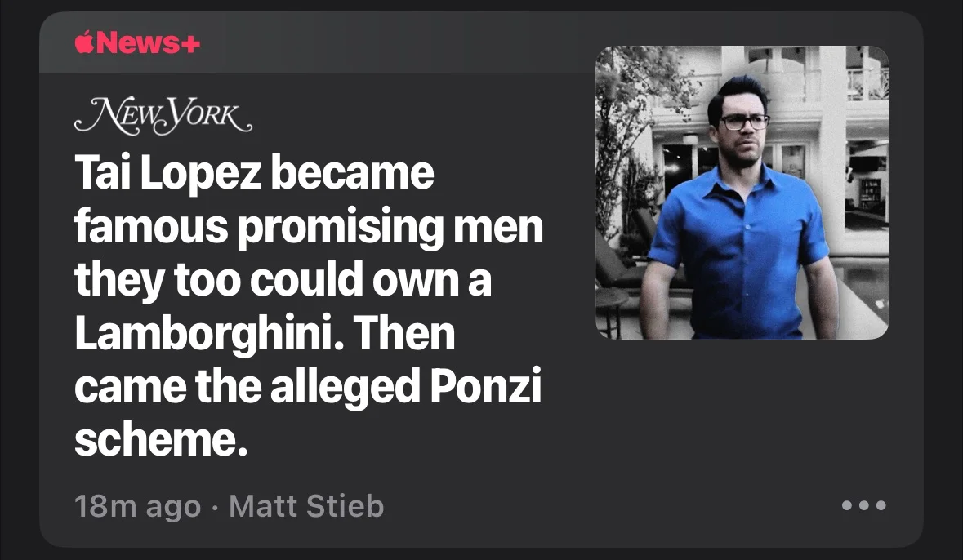Image resolution: width=963 pixels, height=560 pixels.
Task: Click the Apple logo icon
Action: click(84, 42)
